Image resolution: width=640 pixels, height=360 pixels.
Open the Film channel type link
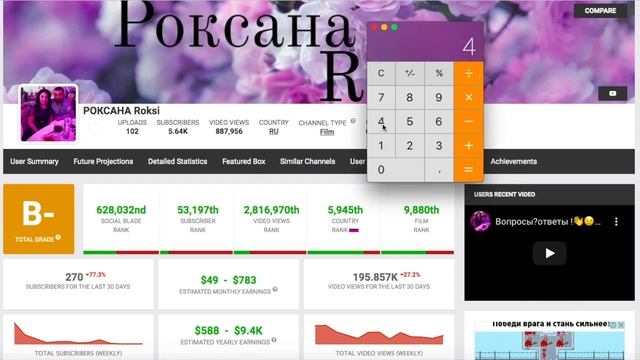click(x=327, y=132)
